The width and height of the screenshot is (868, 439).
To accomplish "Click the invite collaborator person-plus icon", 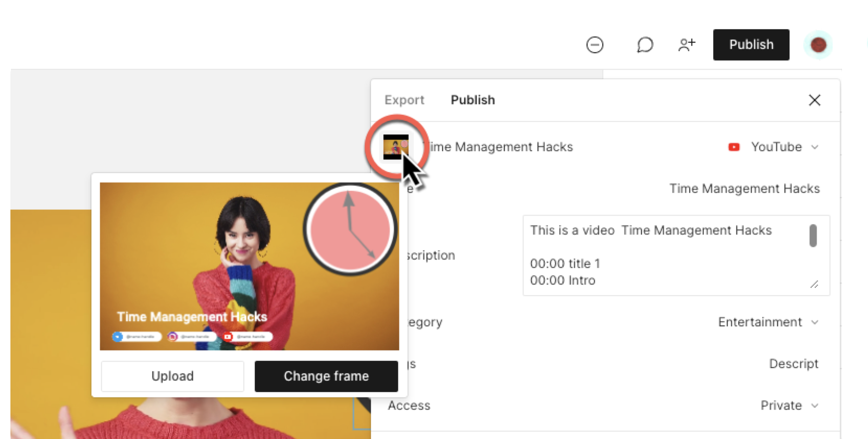I will [687, 45].
